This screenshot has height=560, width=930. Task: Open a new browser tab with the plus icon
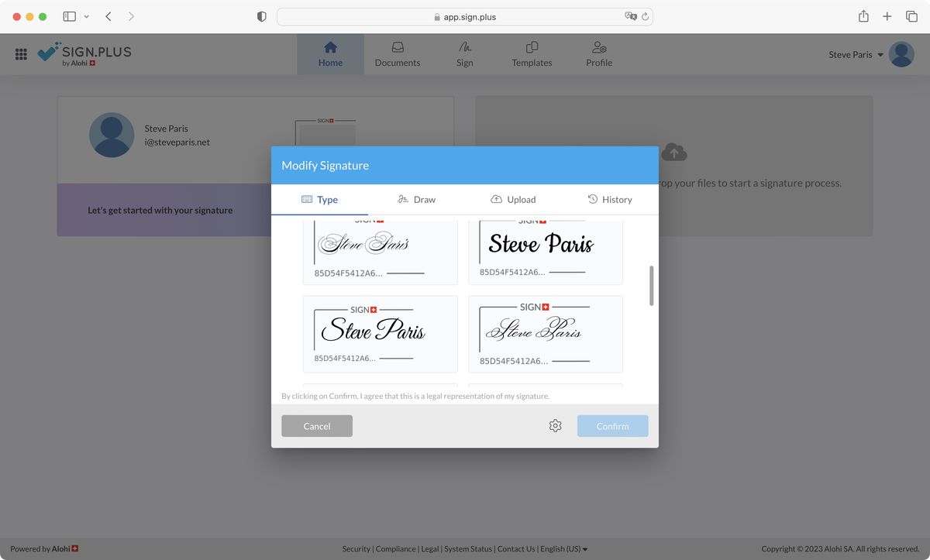pyautogui.click(x=887, y=15)
